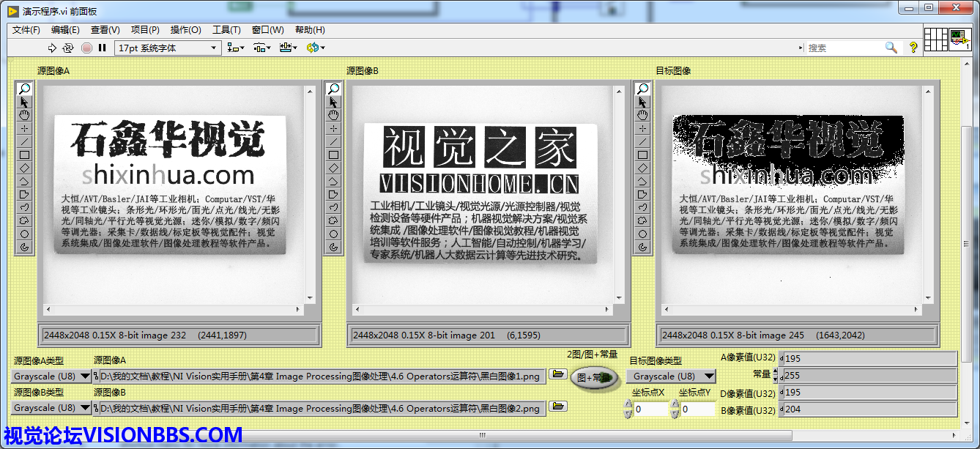Pick the line tool in 源图像A palette
The width and height of the screenshot is (980, 449).
click(24, 141)
